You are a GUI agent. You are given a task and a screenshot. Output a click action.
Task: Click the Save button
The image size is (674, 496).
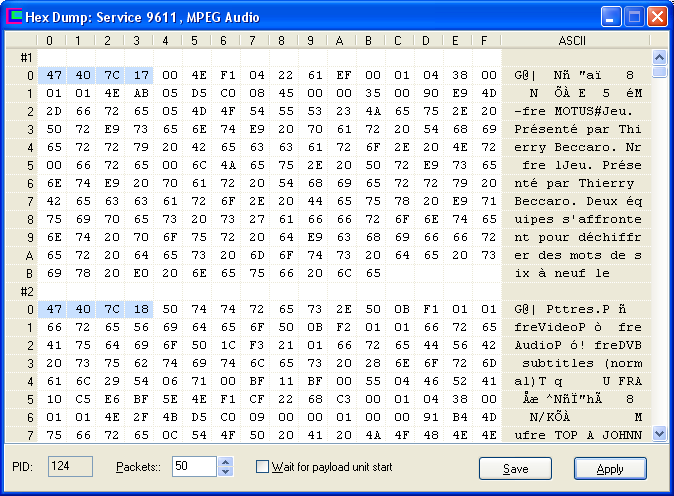click(515, 468)
